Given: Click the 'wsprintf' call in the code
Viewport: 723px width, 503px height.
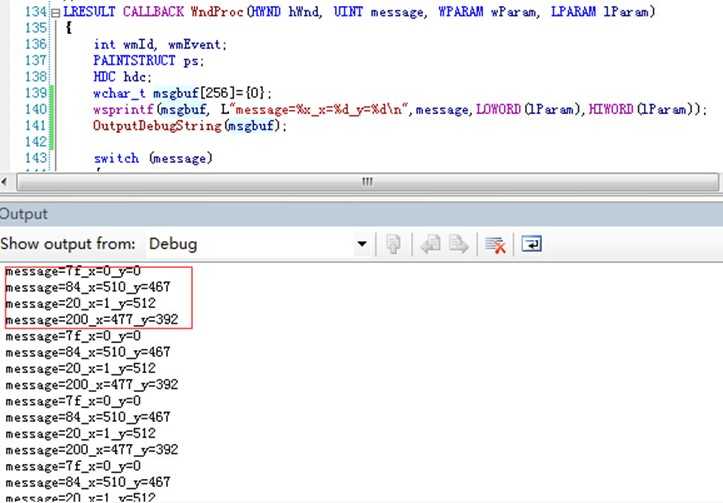Looking at the screenshot, I should [124, 110].
